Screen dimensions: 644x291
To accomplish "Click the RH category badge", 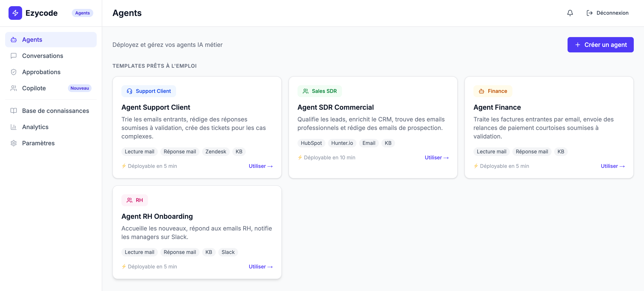I will click(135, 200).
